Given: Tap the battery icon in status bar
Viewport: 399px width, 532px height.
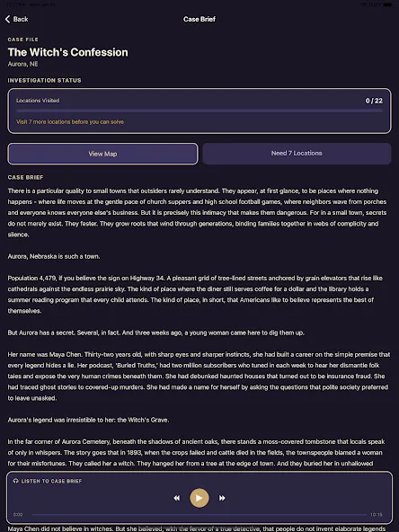Looking at the screenshot, I should tap(388, 4).
